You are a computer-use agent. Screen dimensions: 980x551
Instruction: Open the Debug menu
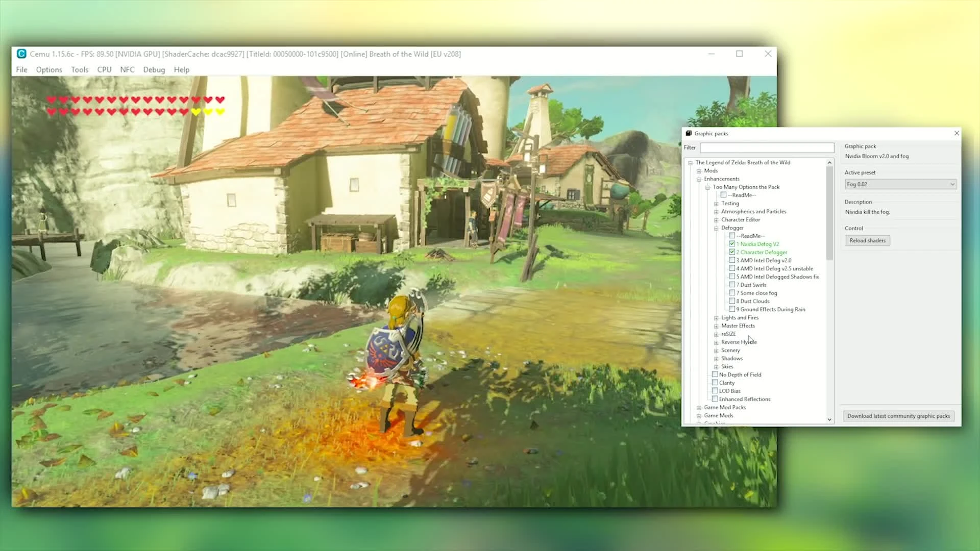point(154,69)
